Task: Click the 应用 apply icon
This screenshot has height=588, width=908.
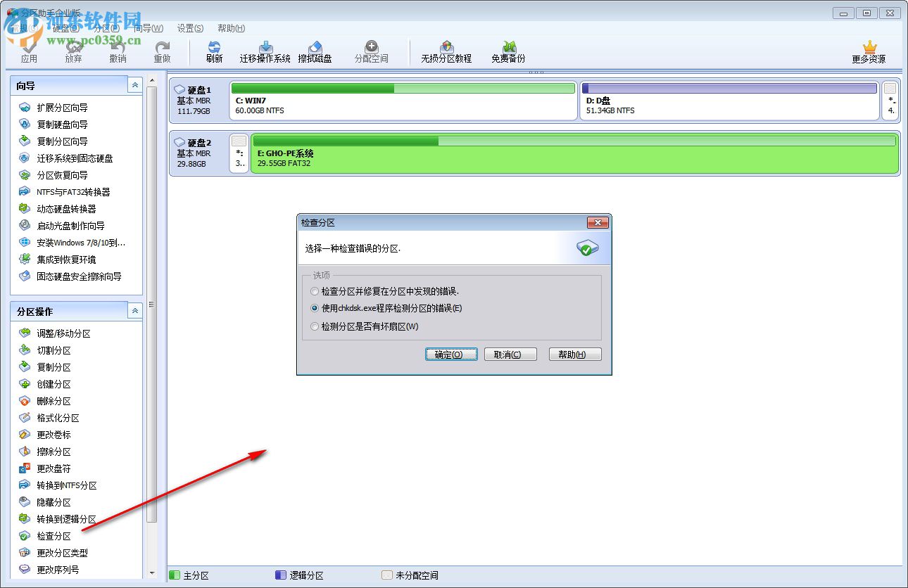Action: click(x=30, y=51)
